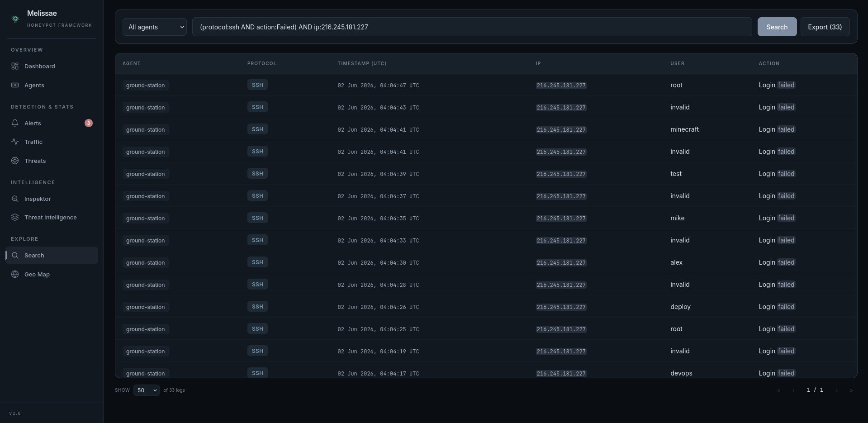Click the V2.6 version label

[15, 413]
